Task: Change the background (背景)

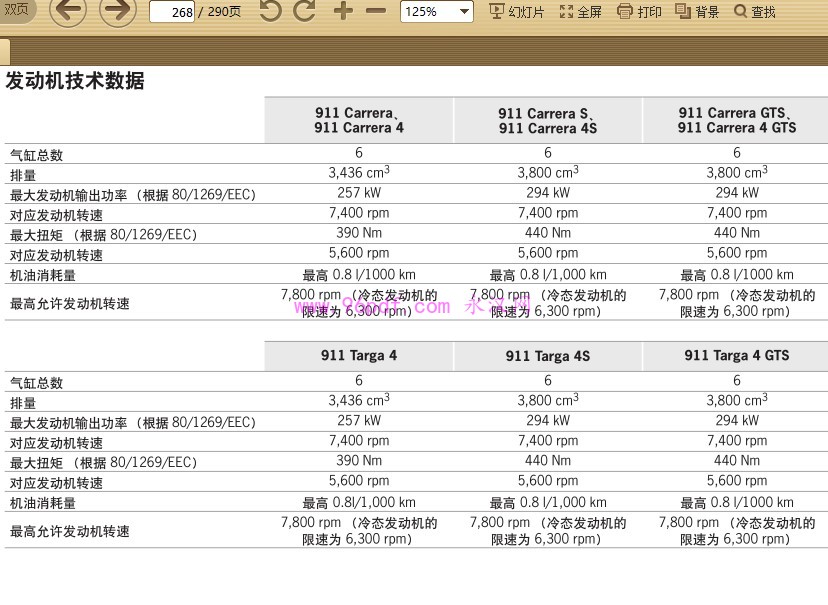Action: pyautogui.click(x=697, y=12)
